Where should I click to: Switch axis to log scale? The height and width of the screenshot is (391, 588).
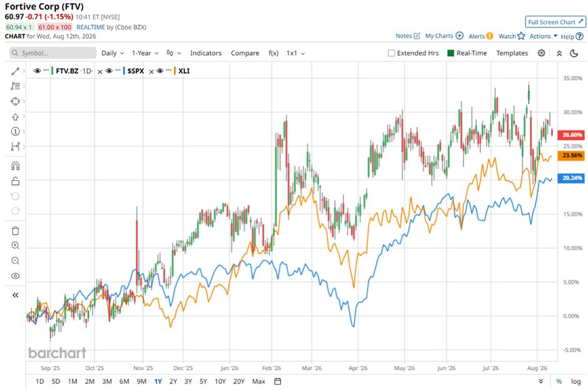575,381
